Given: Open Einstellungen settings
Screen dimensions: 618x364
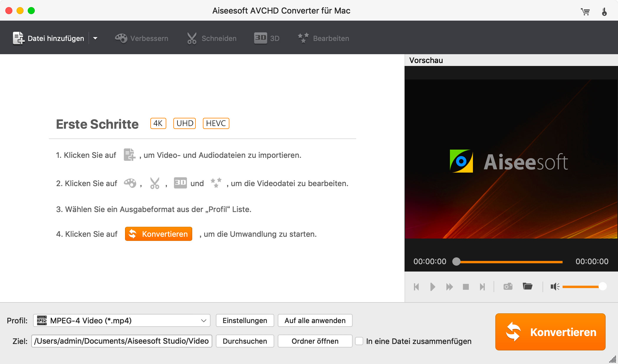Looking at the screenshot, I should pyautogui.click(x=245, y=320).
